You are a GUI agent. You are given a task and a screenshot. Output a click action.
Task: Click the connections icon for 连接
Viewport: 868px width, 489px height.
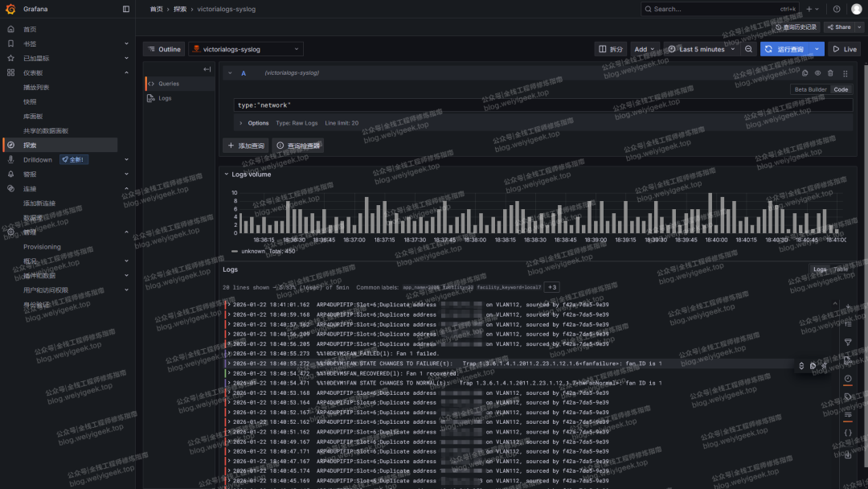coord(10,188)
